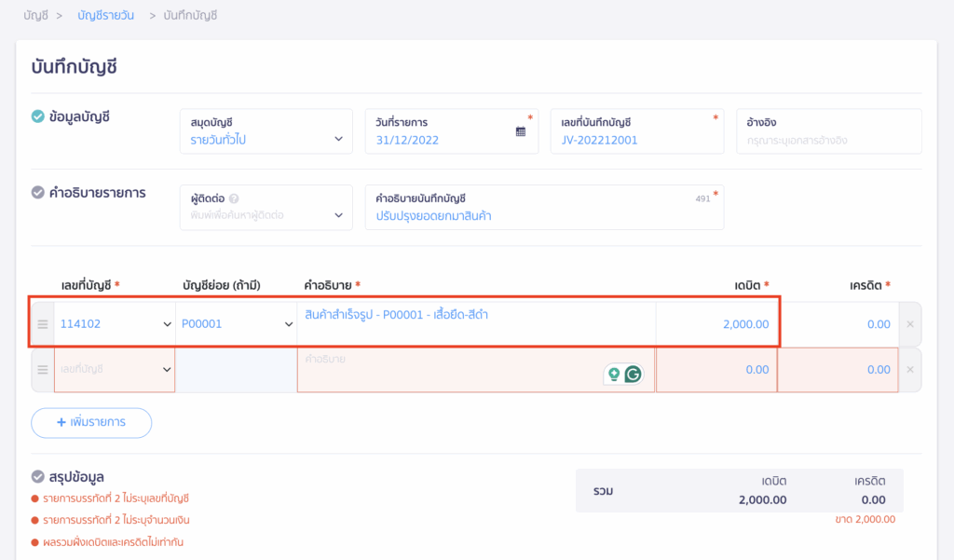Click the debit amount 2,000.00 cell
This screenshot has height=560, width=954.
tap(716, 324)
